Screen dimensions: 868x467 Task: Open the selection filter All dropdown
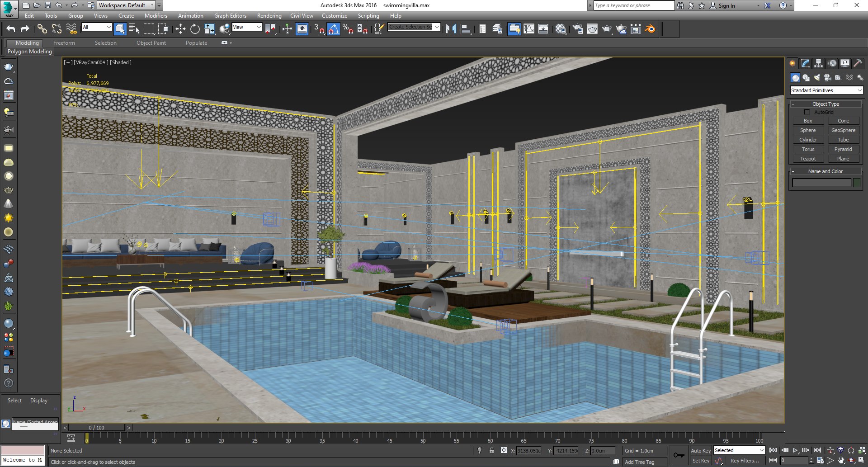[97, 27]
